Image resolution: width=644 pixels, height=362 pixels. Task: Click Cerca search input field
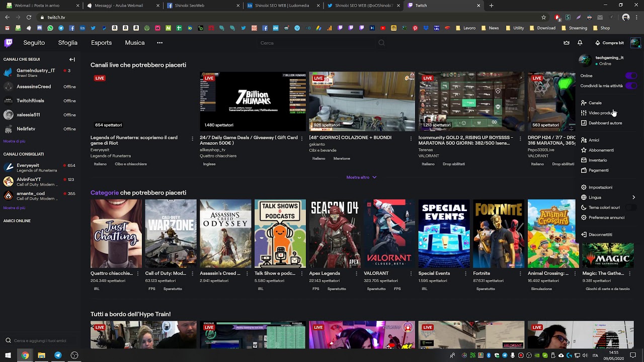click(317, 43)
